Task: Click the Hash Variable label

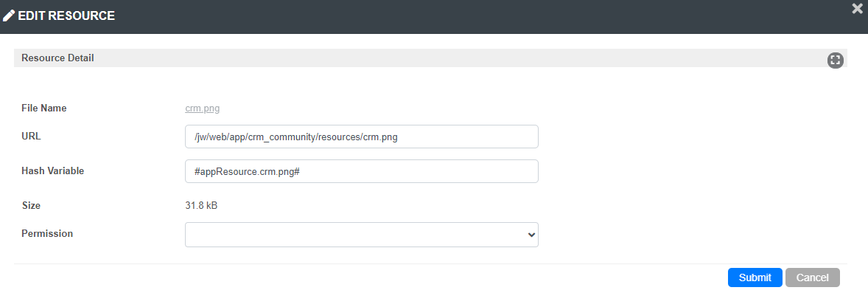Action: (52, 171)
